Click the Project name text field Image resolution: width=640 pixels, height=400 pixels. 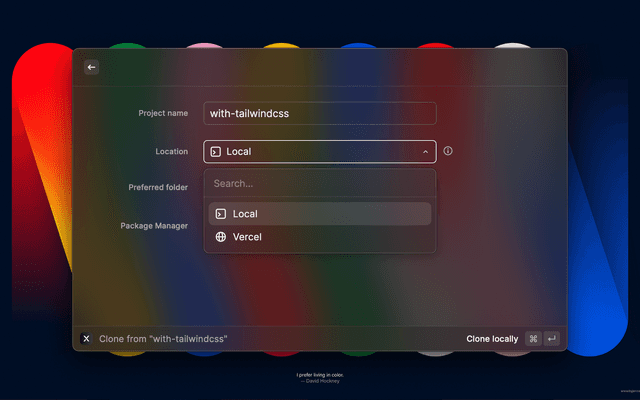point(319,114)
